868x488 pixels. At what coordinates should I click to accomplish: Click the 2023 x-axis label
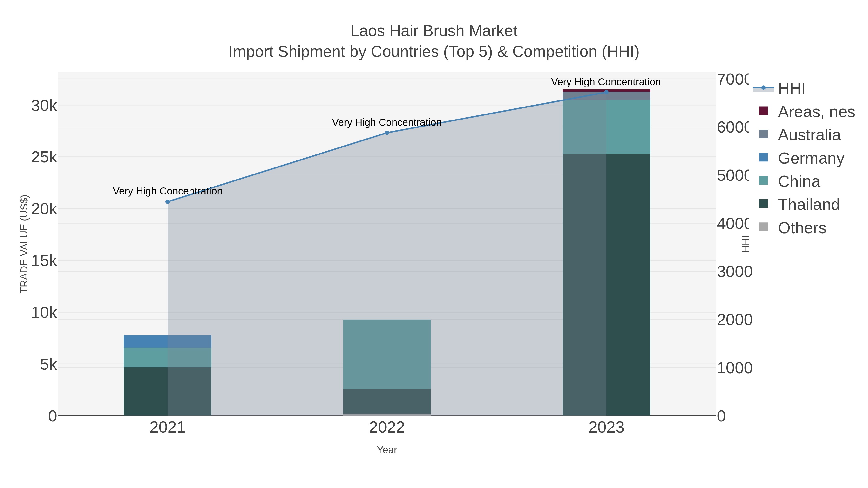(606, 428)
